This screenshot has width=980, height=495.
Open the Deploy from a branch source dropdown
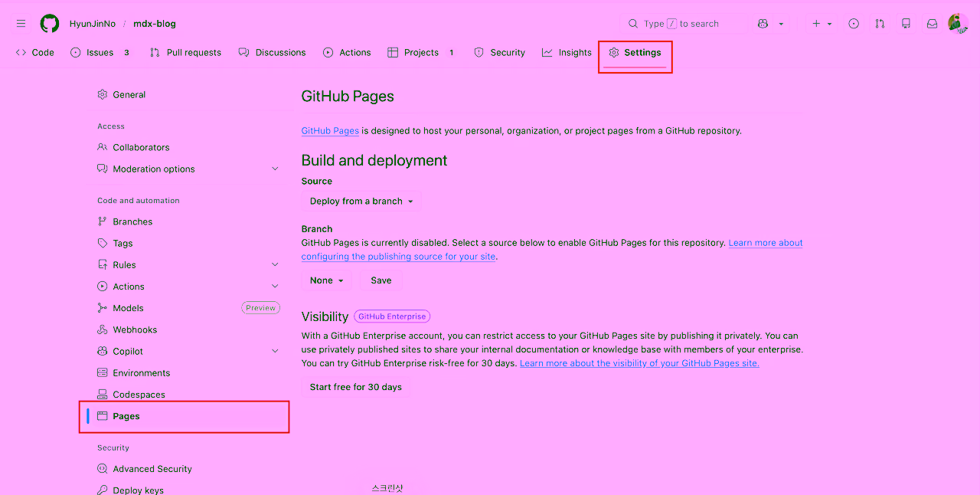coord(361,201)
